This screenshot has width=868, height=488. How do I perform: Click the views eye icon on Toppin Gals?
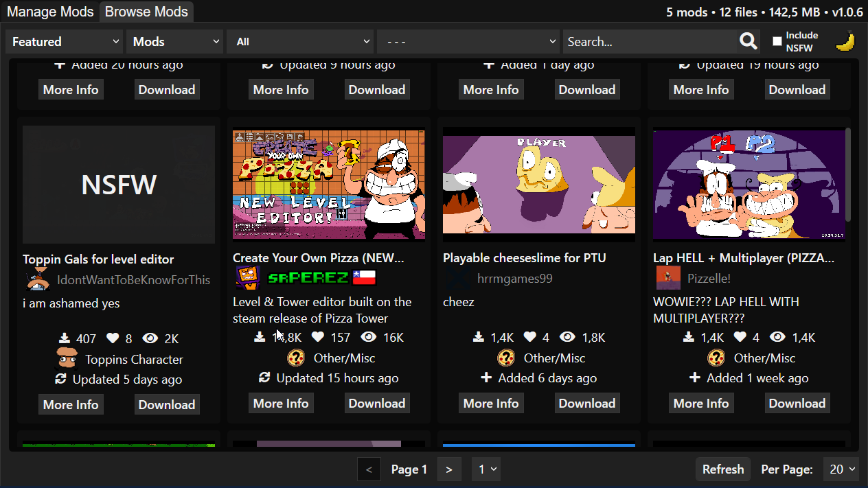pos(150,338)
